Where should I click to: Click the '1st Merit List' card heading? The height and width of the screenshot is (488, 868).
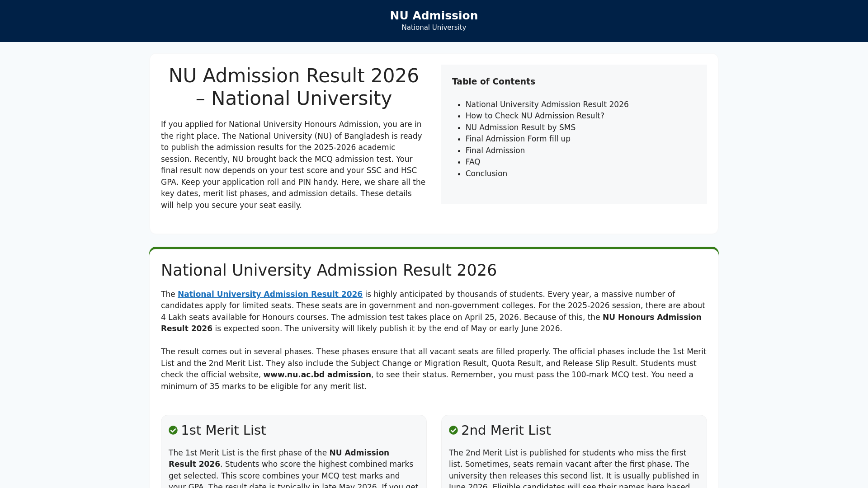223,430
